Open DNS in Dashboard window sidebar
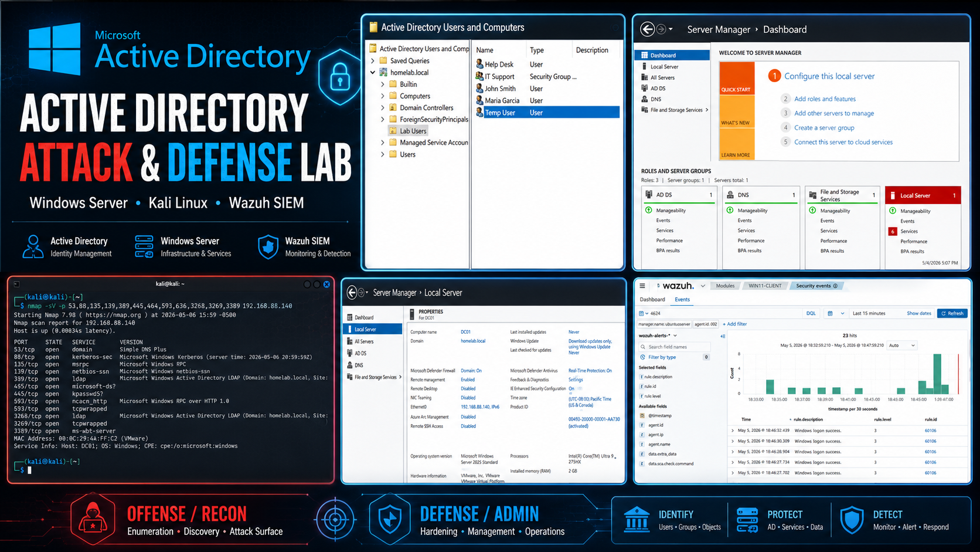Image resolution: width=980 pixels, height=552 pixels. (x=655, y=99)
